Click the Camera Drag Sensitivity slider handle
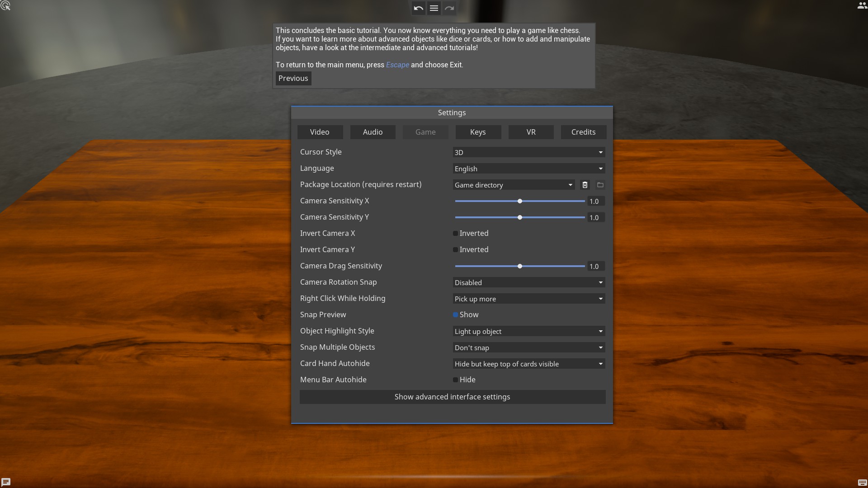The height and width of the screenshot is (488, 868). 520,266
